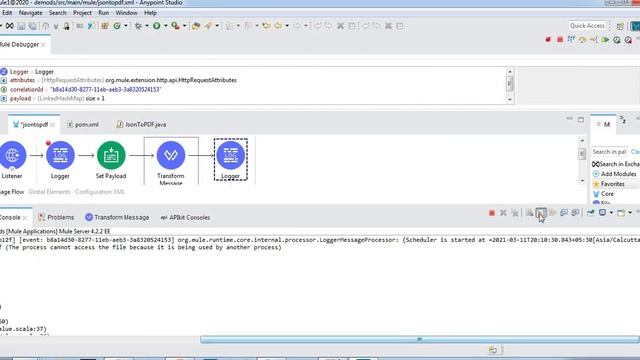Click the Save icon in main toolbar
640x360 pixels.
point(21,26)
